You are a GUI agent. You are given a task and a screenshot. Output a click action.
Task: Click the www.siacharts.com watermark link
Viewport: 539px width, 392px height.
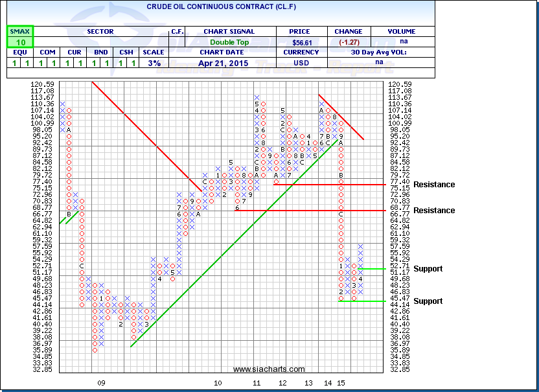point(269,369)
